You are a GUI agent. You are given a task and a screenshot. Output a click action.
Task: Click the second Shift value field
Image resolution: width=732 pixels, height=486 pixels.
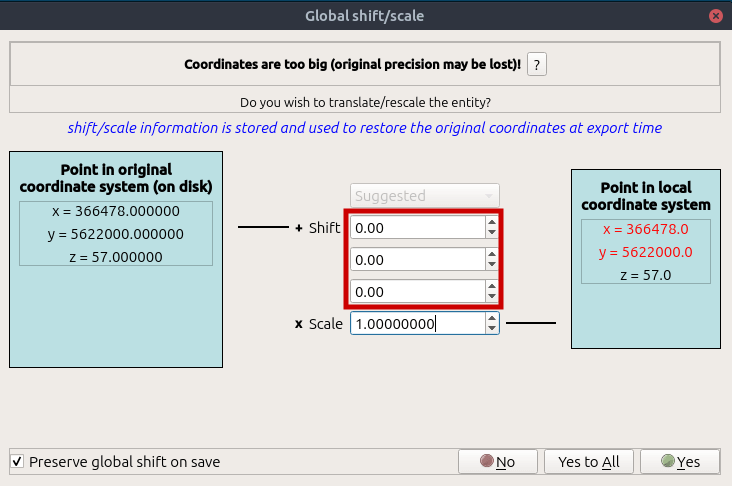pos(416,260)
